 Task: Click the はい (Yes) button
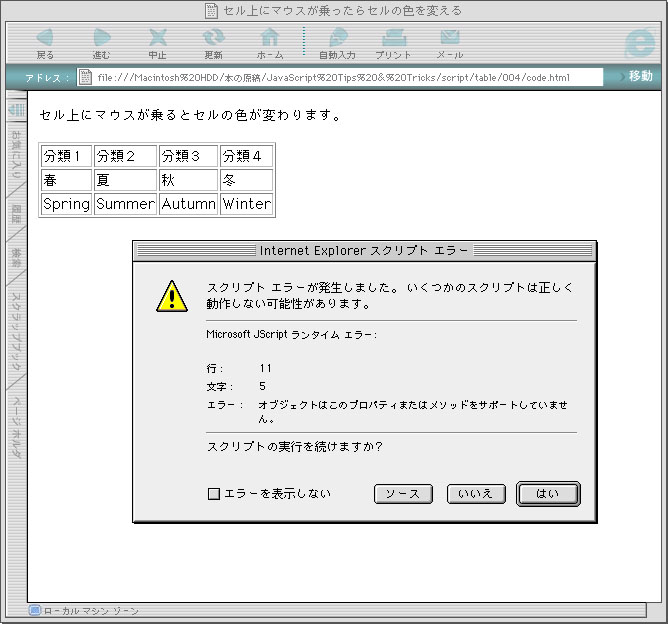[x=548, y=494]
